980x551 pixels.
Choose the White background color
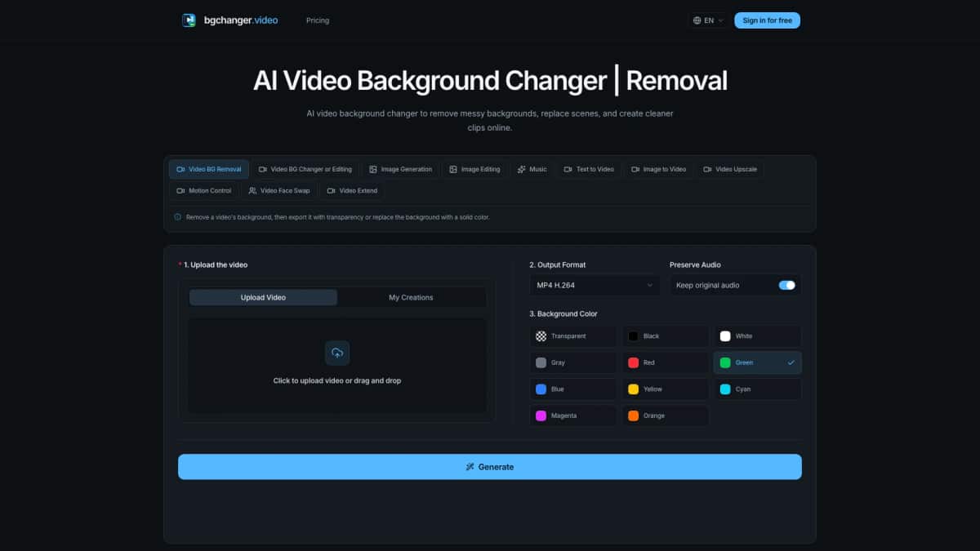click(x=758, y=336)
